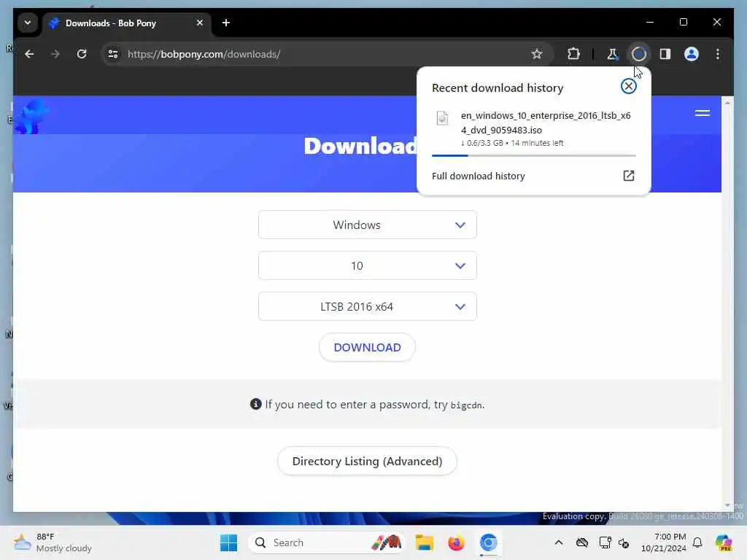Image resolution: width=747 pixels, height=560 pixels.
Task: View site information icon in address bar
Action: 113,54
